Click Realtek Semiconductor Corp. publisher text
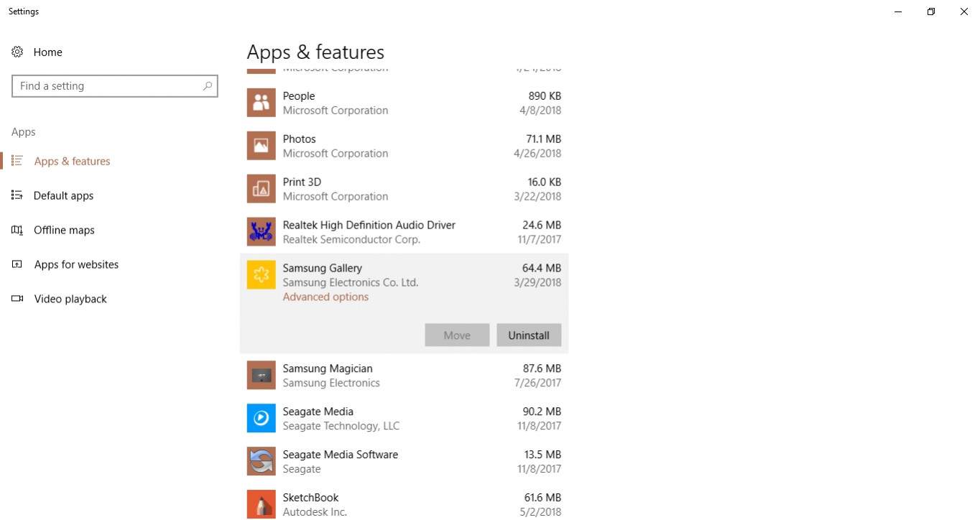This screenshot has width=980, height=520. click(x=352, y=239)
